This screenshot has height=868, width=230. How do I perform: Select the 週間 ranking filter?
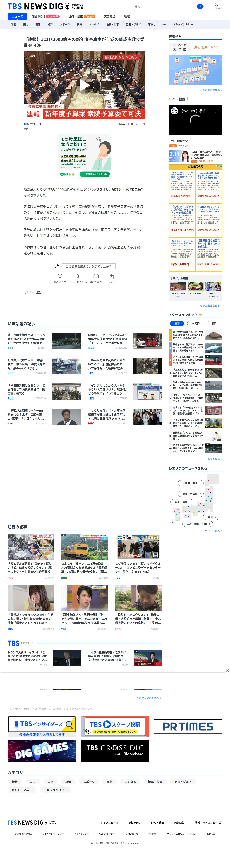(214, 323)
